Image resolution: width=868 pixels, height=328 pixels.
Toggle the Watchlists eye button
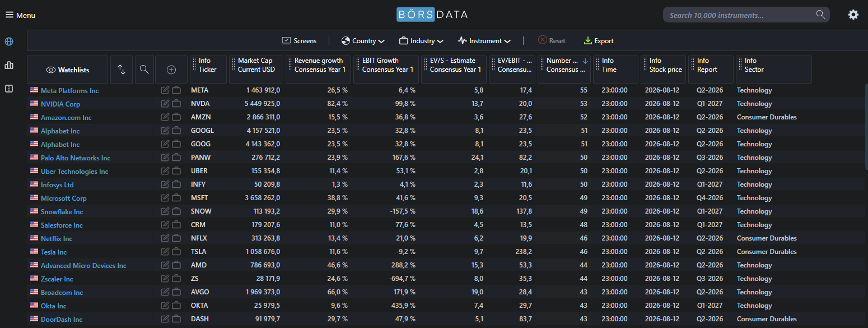pyautogui.click(x=68, y=70)
